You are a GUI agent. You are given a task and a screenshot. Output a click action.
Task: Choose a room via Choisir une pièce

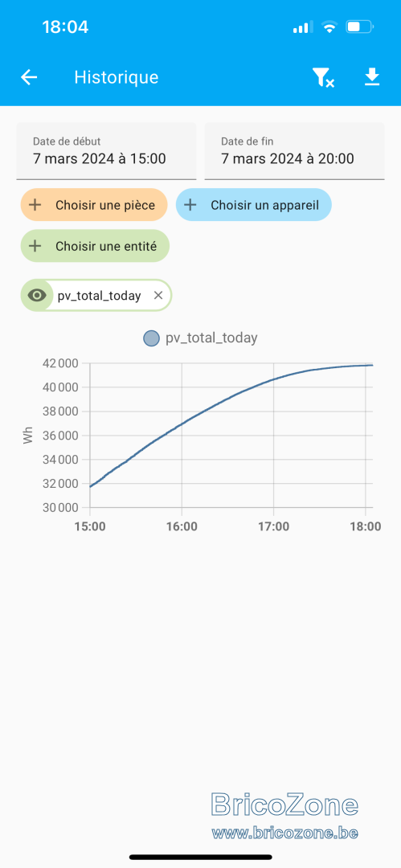pos(94,205)
